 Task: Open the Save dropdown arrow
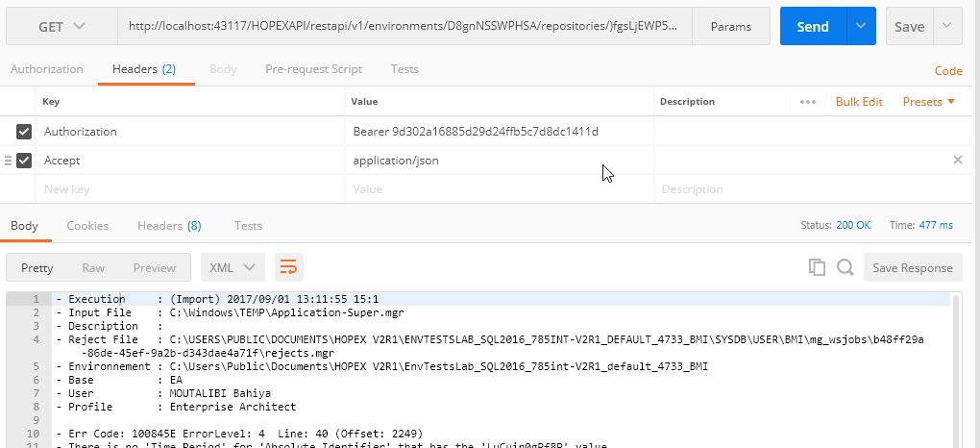point(947,27)
